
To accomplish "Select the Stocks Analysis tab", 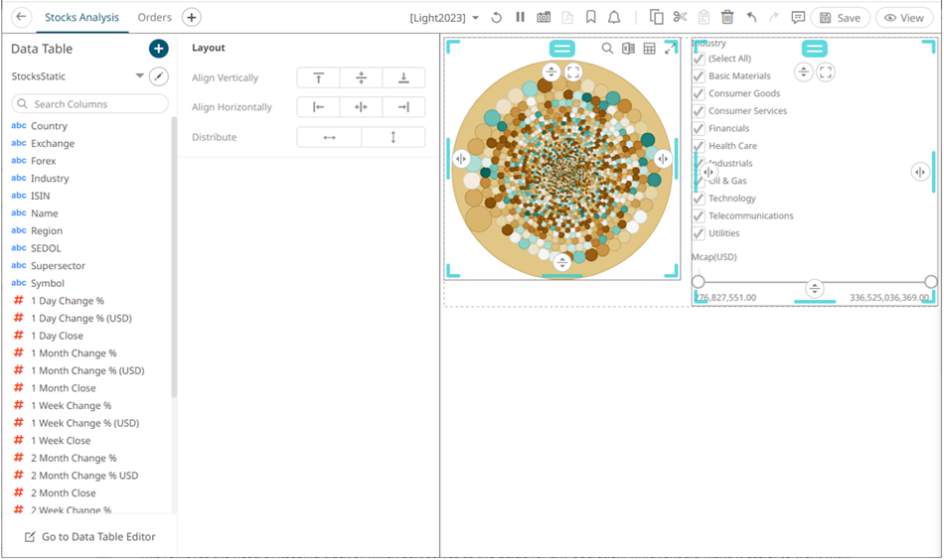I will [81, 18].
